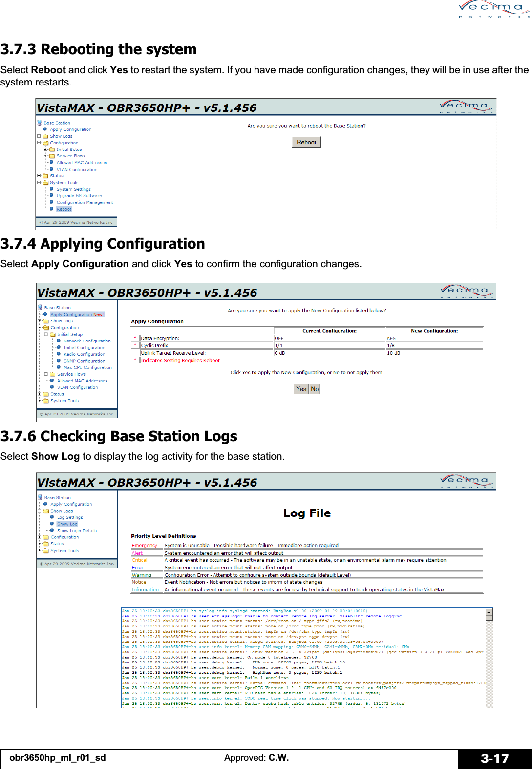Expand Initial Setup folder in the Reboot page tree
Image resolution: width=532 pixels, height=769 pixels.
45,150
